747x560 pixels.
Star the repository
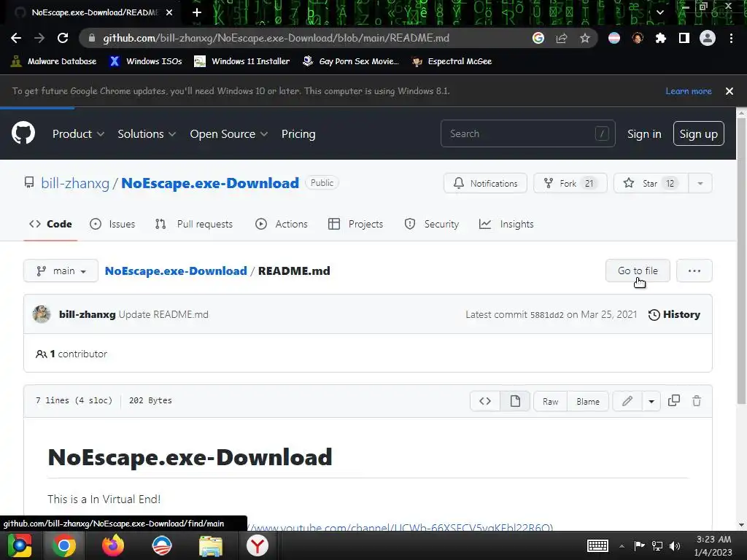point(651,183)
